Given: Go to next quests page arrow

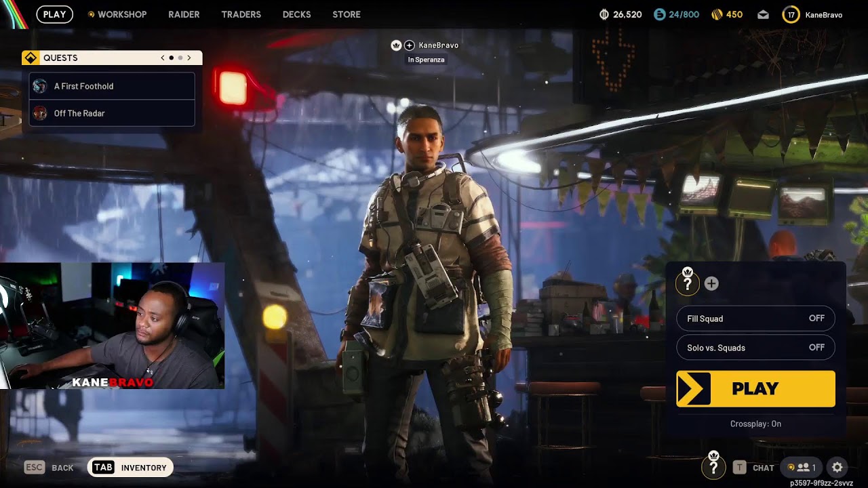Looking at the screenshot, I should pyautogui.click(x=189, y=58).
